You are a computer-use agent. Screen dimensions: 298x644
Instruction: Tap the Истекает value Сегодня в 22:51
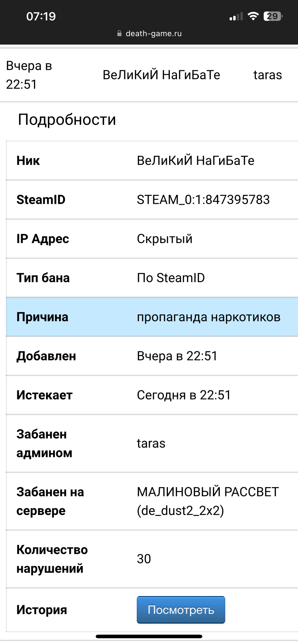pyautogui.click(x=184, y=395)
